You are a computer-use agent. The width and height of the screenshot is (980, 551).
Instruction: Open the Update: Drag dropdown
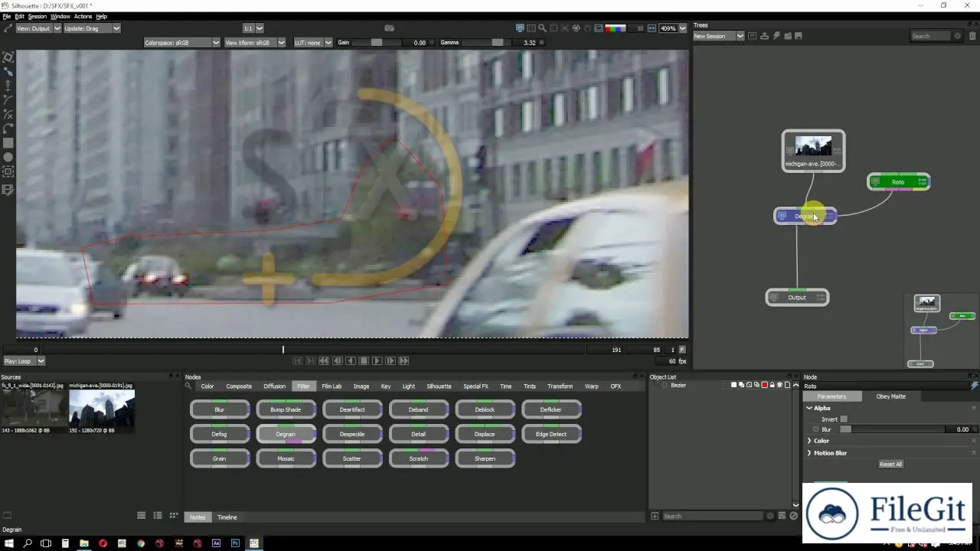coord(92,28)
